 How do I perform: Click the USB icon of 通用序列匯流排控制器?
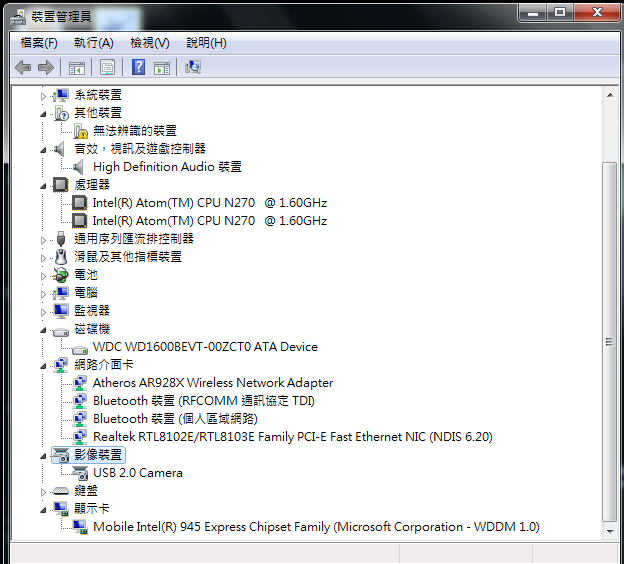[x=61, y=239]
